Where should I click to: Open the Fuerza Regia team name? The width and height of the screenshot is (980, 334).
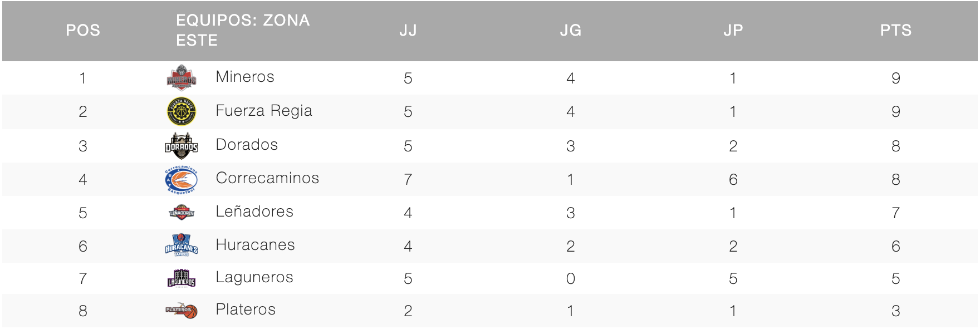[264, 111]
